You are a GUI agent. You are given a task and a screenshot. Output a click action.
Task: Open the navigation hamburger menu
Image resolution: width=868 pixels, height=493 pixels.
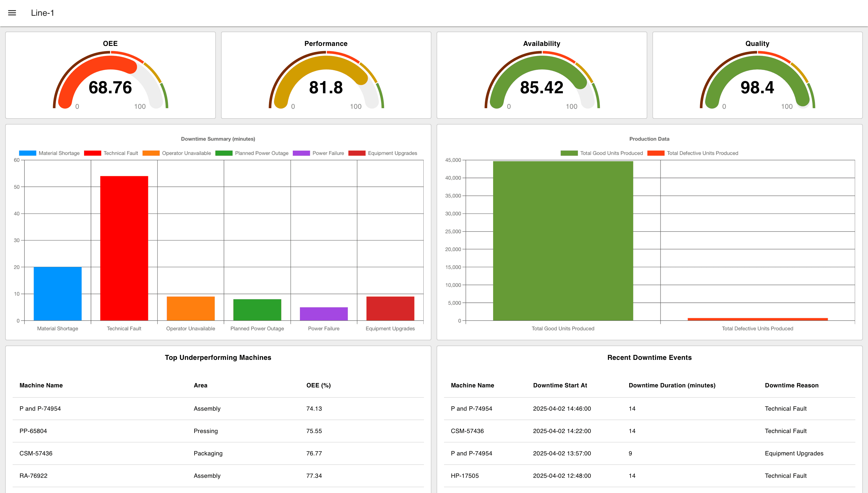[12, 13]
